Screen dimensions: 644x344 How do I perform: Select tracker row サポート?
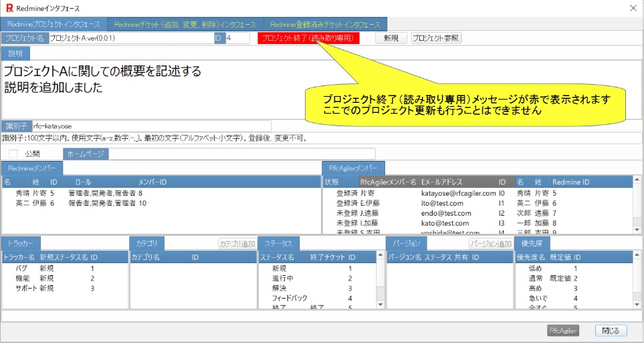pos(65,289)
